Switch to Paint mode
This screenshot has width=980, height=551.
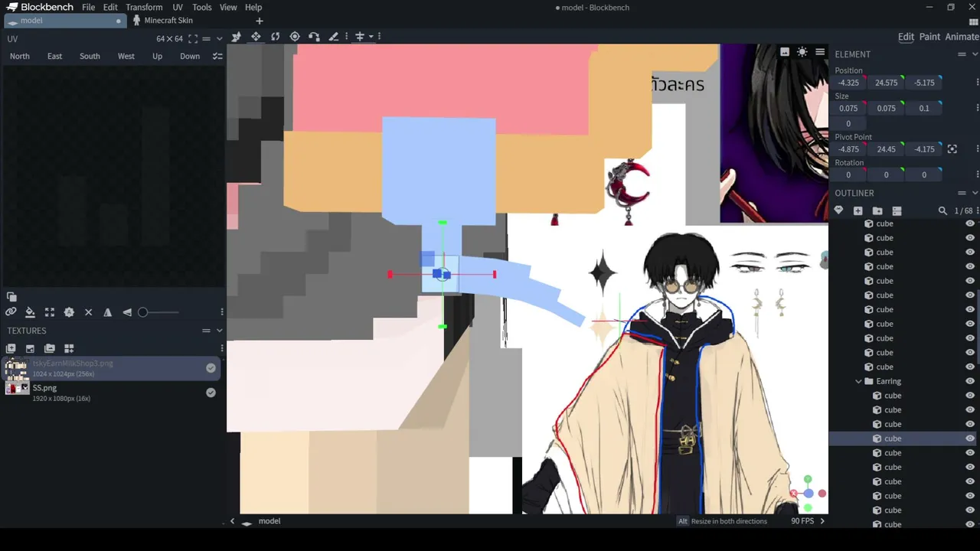coord(929,37)
